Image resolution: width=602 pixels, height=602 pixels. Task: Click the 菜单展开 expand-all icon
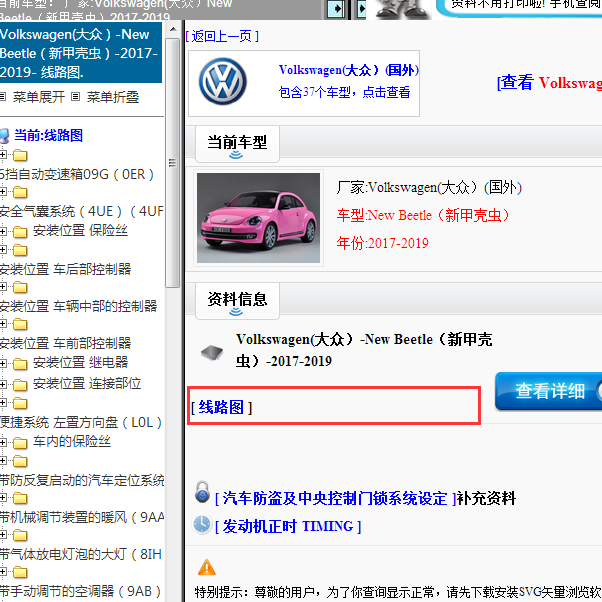3,97
